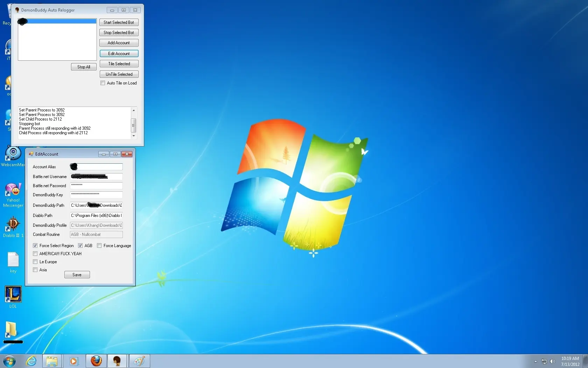The width and height of the screenshot is (588, 368).
Task: Switch to DemonBuddy Relogger taskbar icon
Action: (x=117, y=361)
